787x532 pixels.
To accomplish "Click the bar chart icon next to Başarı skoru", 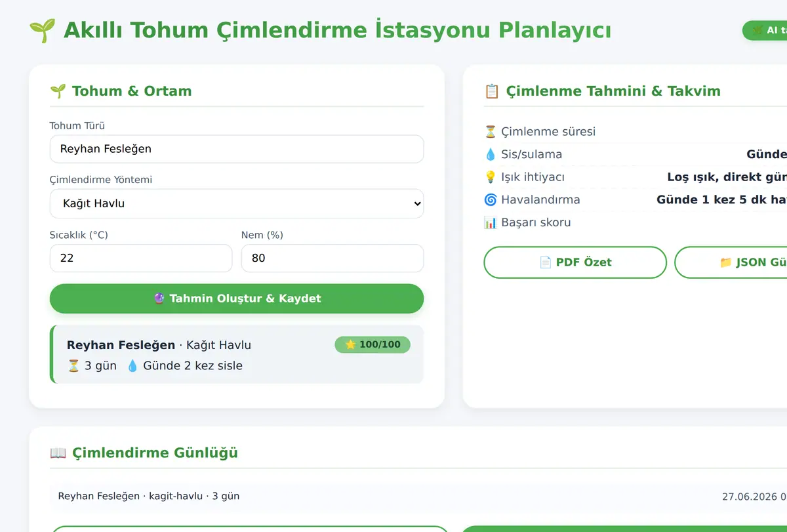I will click(x=491, y=222).
